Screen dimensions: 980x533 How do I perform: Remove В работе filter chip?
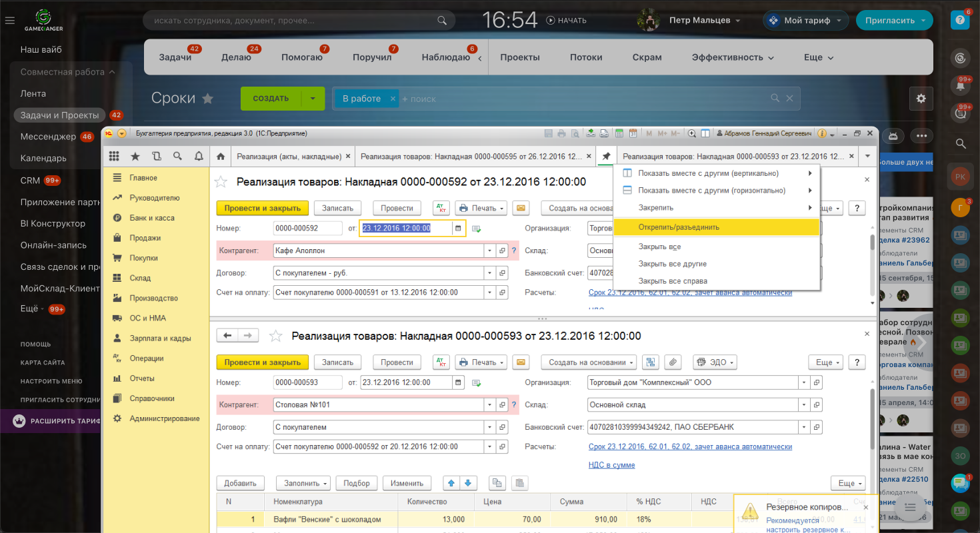[393, 99]
